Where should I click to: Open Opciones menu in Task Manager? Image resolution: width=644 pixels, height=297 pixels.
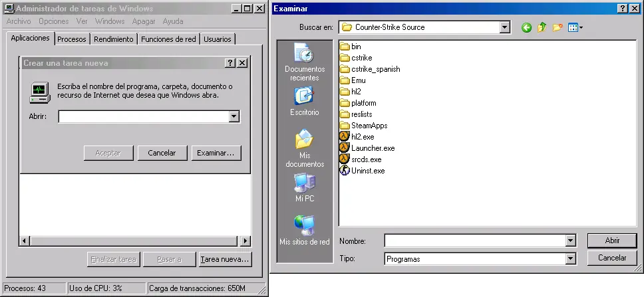pyautogui.click(x=54, y=21)
